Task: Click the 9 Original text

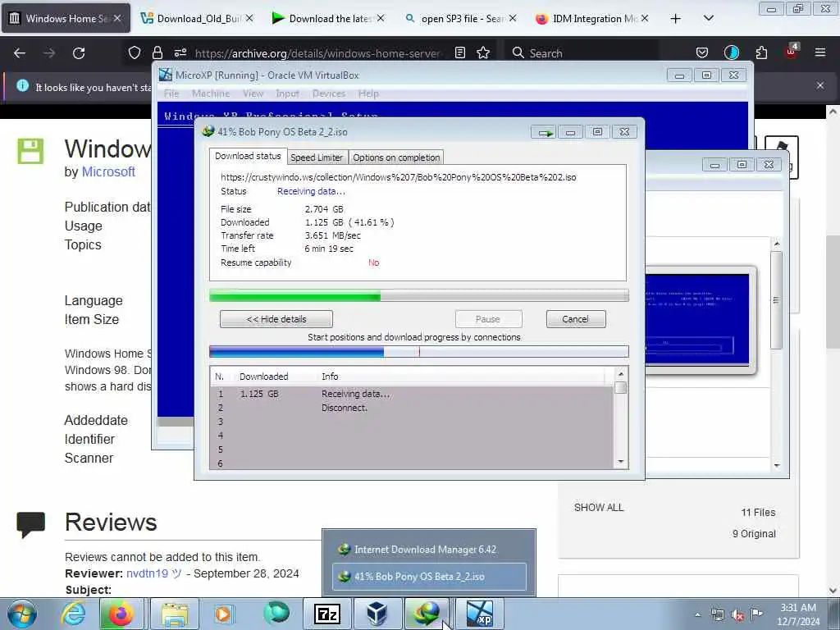Action: (754, 533)
